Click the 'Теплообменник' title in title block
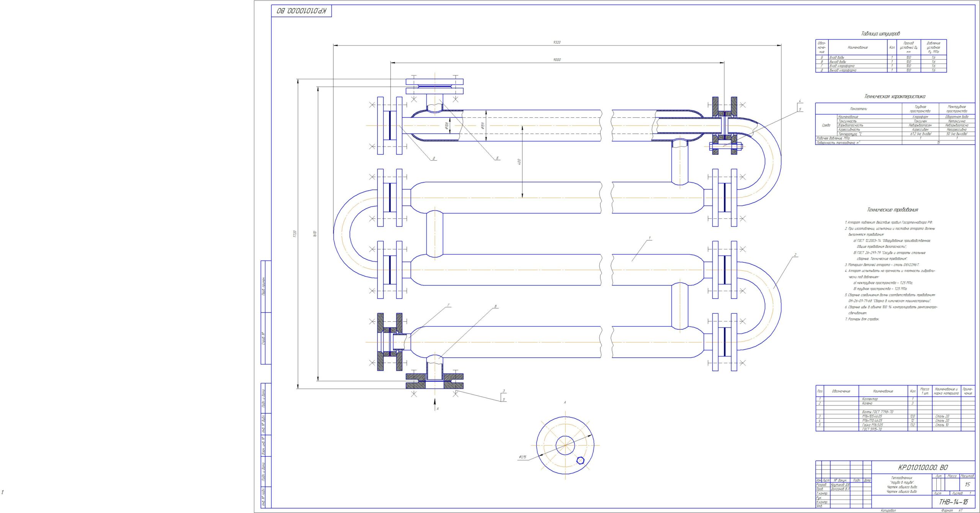Screen dimensions: 980x513 pos(902,478)
